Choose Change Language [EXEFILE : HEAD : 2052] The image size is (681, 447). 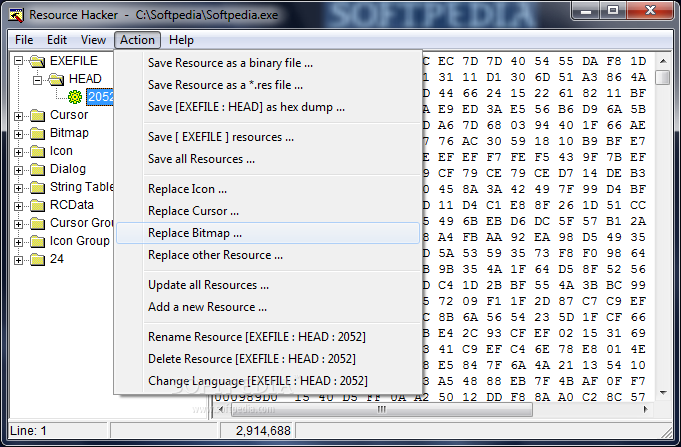(268, 381)
